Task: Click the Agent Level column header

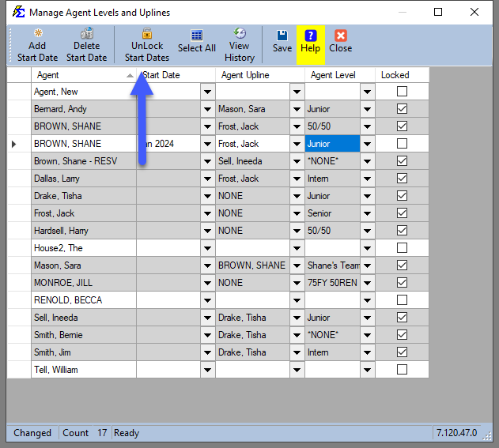Action: pyautogui.click(x=339, y=75)
